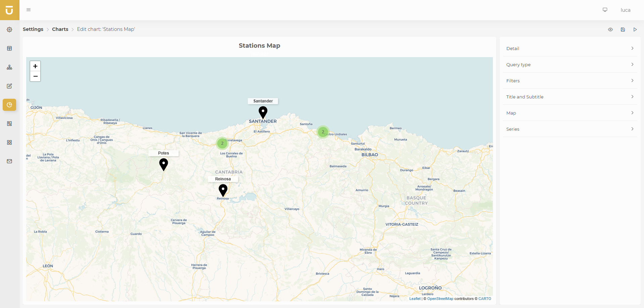
Task: Open the Filters panel
Action: coord(570,81)
